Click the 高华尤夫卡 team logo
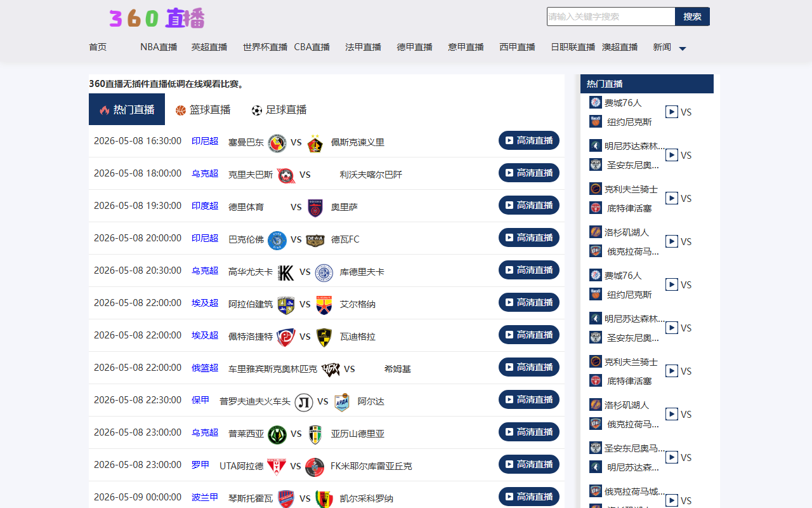The image size is (812, 508). click(x=286, y=273)
